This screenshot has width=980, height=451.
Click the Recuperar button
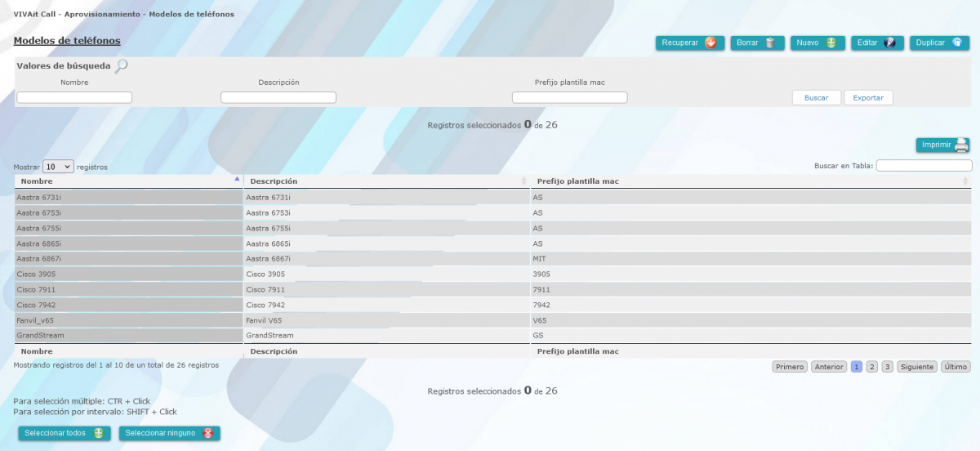tap(690, 42)
